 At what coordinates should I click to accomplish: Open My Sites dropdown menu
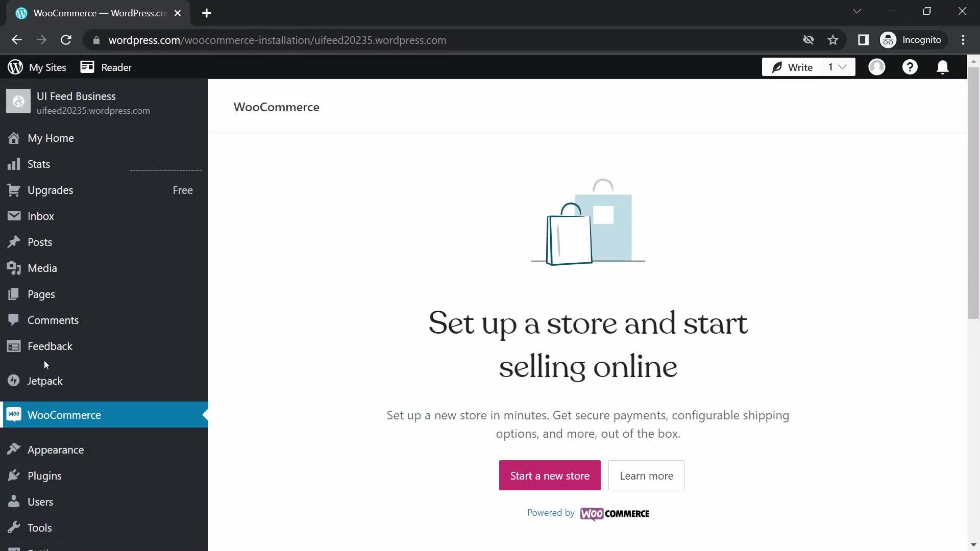[37, 67]
